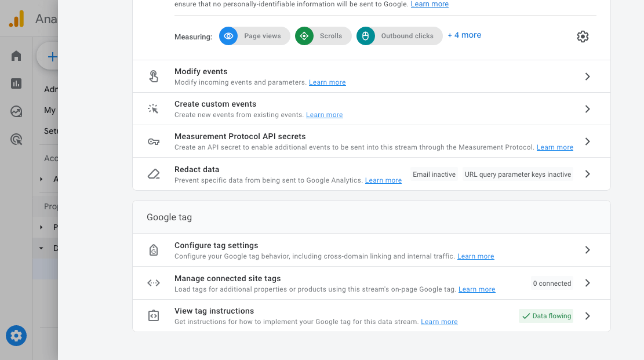Image resolution: width=644 pixels, height=360 pixels.
Task: Collapse the Data collection tree arrow in background
Action: coord(41,248)
